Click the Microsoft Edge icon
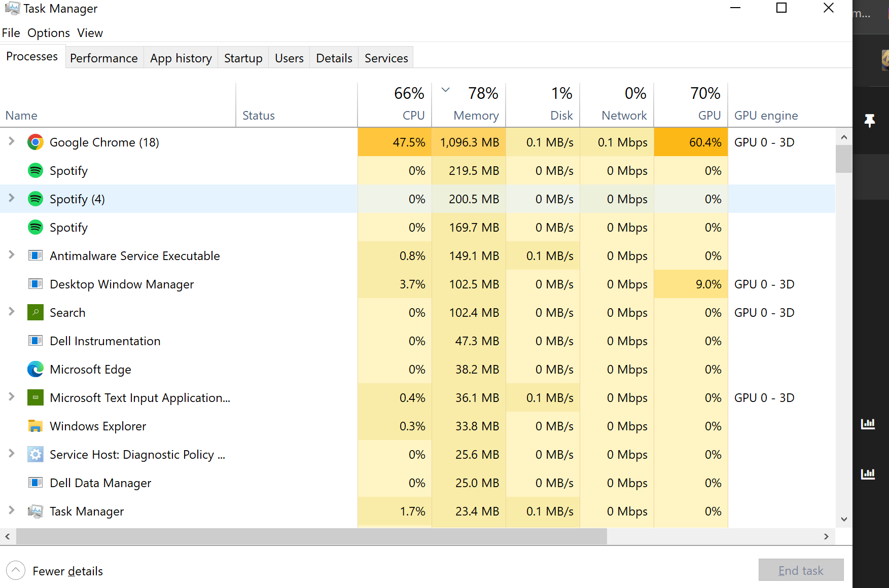 click(35, 369)
